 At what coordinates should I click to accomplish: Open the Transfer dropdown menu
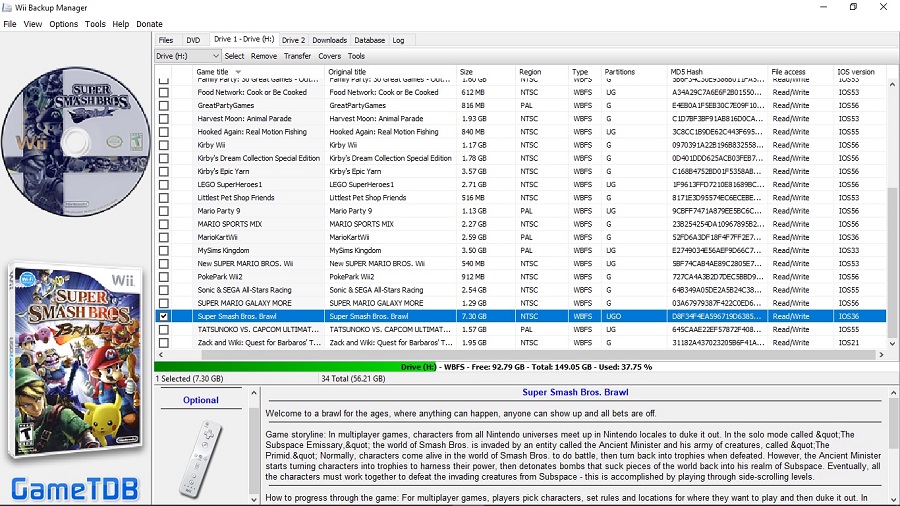coord(297,56)
